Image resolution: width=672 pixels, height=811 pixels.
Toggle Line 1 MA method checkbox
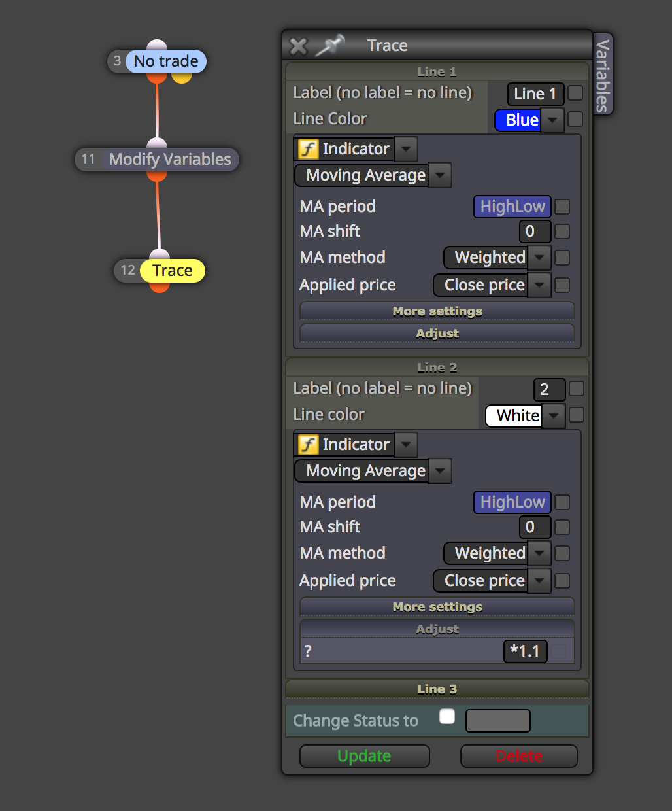[x=562, y=258]
